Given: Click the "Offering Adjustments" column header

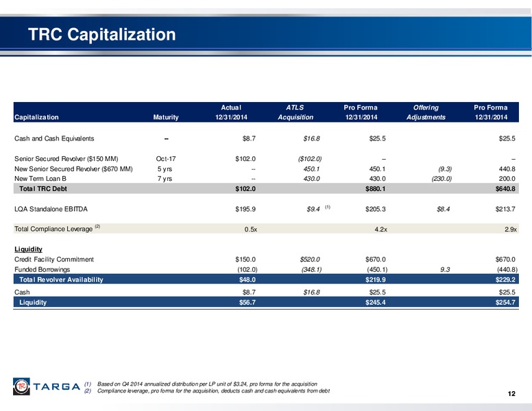Looking at the screenshot, I should [426, 112].
